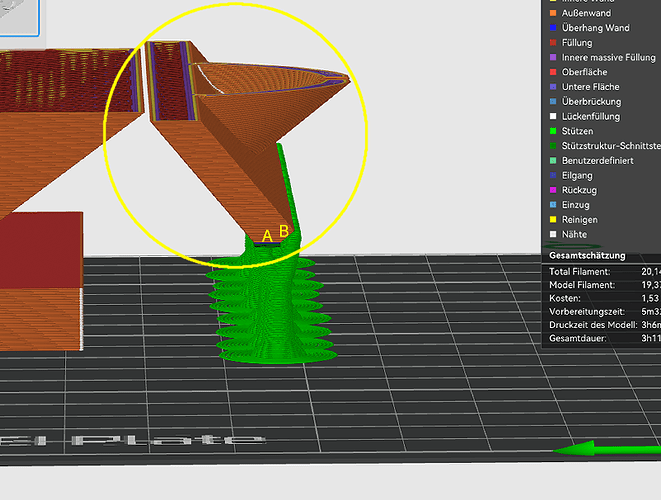Toggle the yellow Reinigen wipe icon

point(553,220)
